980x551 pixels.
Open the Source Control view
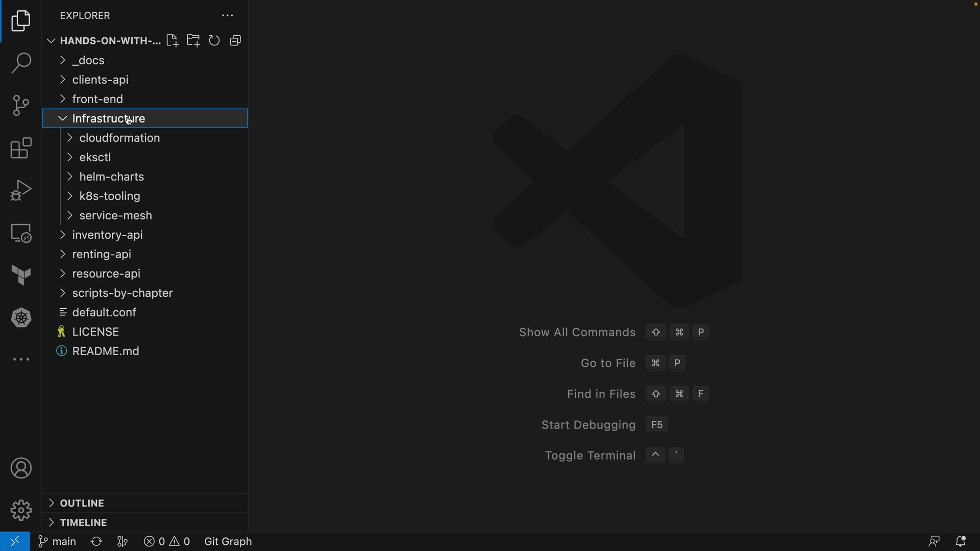[x=21, y=106]
